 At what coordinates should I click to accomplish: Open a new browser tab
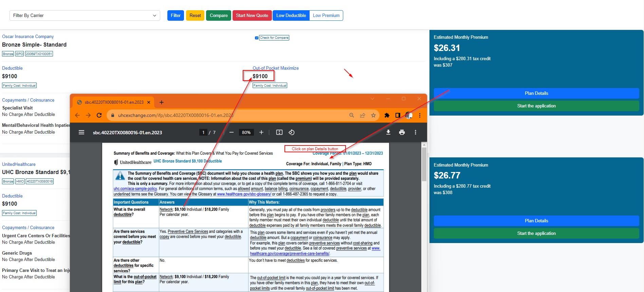coord(162,102)
